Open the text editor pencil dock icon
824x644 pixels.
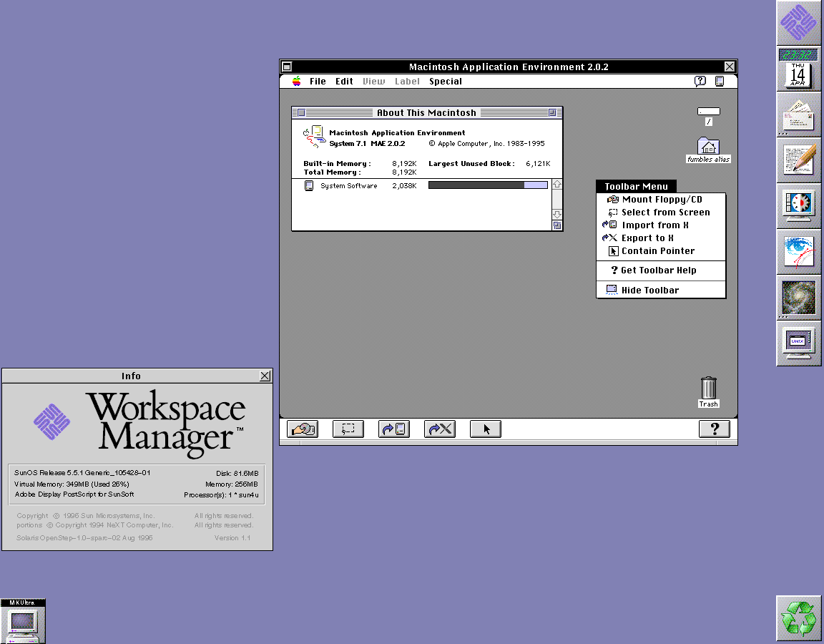(799, 160)
